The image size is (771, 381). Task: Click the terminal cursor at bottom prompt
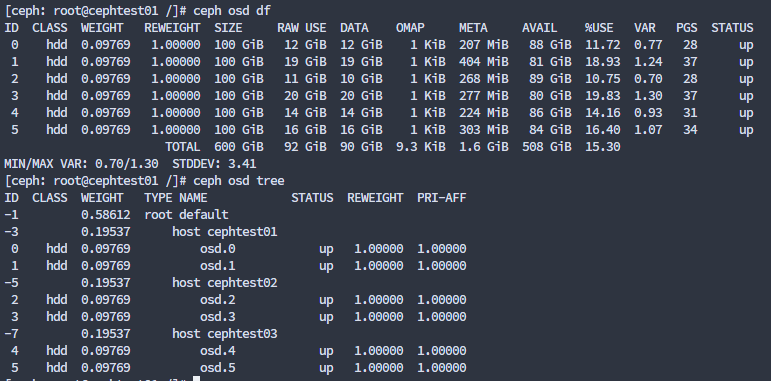[x=196, y=379]
